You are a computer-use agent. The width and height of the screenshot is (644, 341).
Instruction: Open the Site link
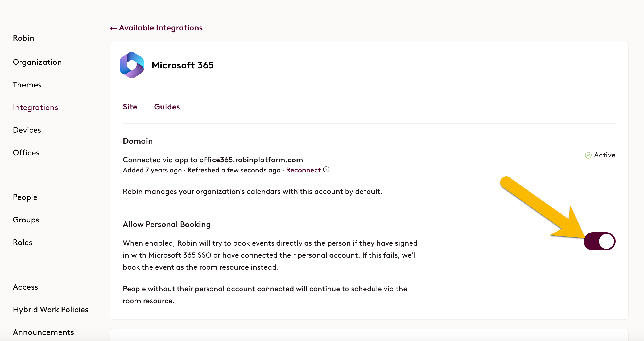coord(130,107)
